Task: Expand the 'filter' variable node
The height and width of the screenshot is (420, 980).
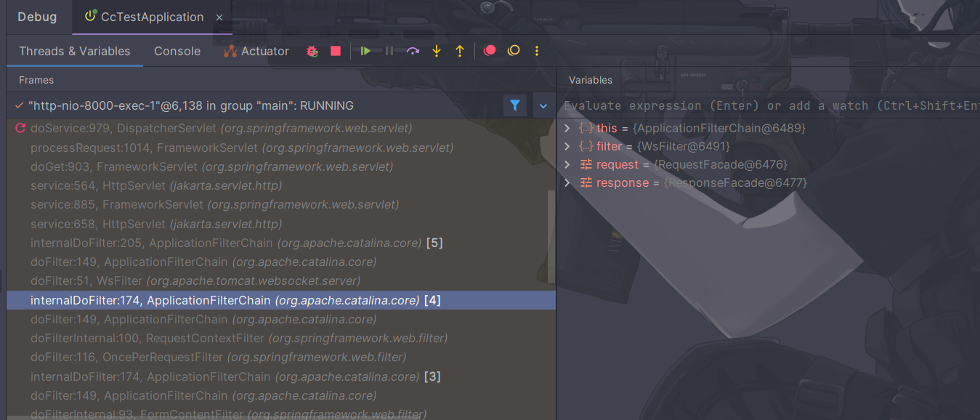Action: click(x=568, y=147)
